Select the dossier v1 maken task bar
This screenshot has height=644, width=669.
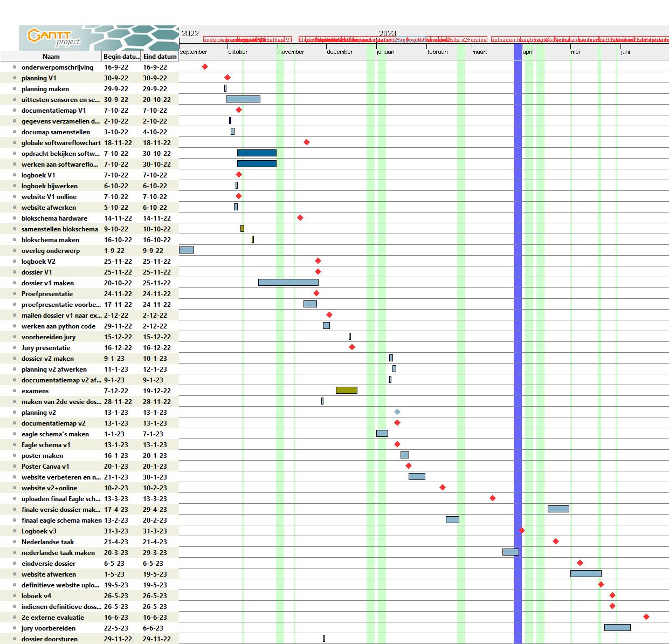288,283
